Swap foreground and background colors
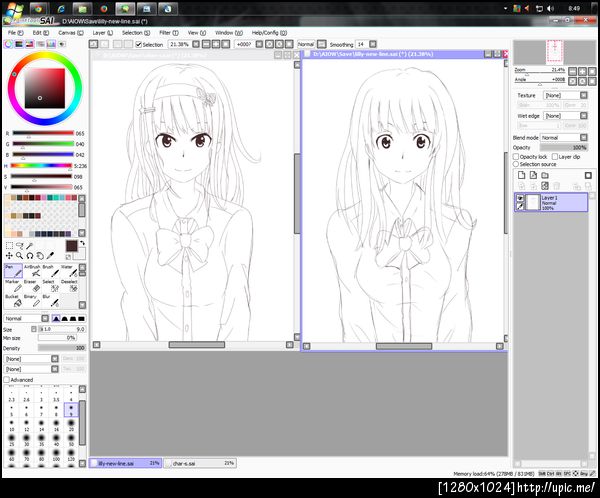Screen dimensions: 600x498 tap(82, 243)
